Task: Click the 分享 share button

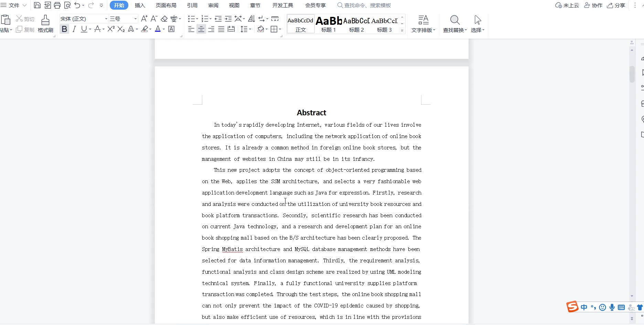Action: coord(616,5)
